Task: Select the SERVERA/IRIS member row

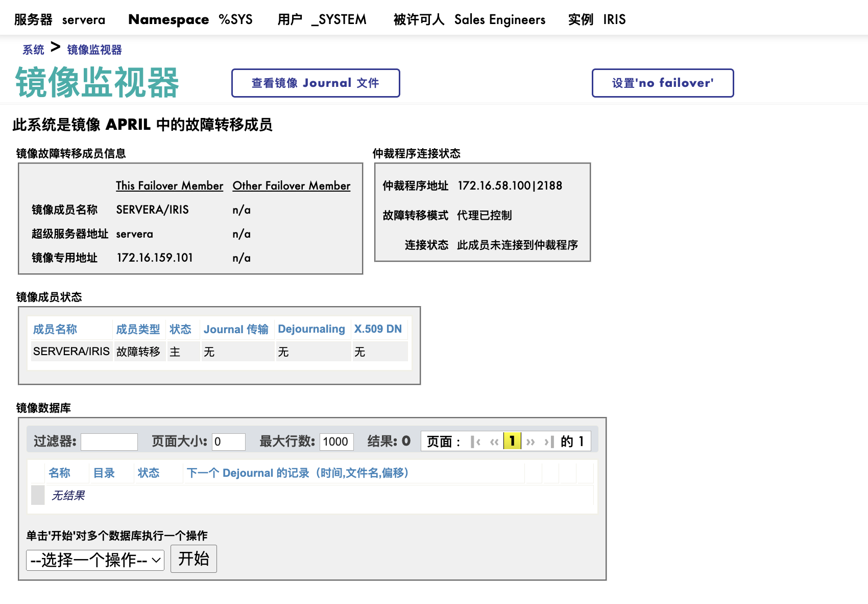Action: 71,352
